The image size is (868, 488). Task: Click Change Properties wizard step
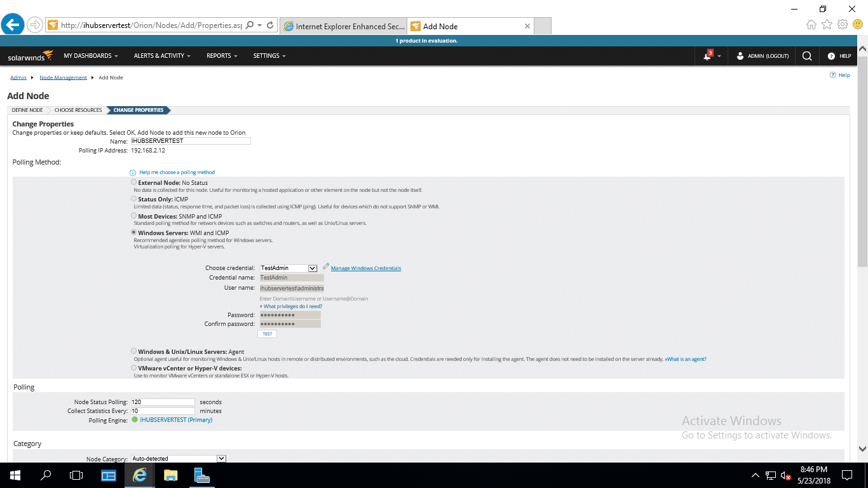click(x=139, y=110)
